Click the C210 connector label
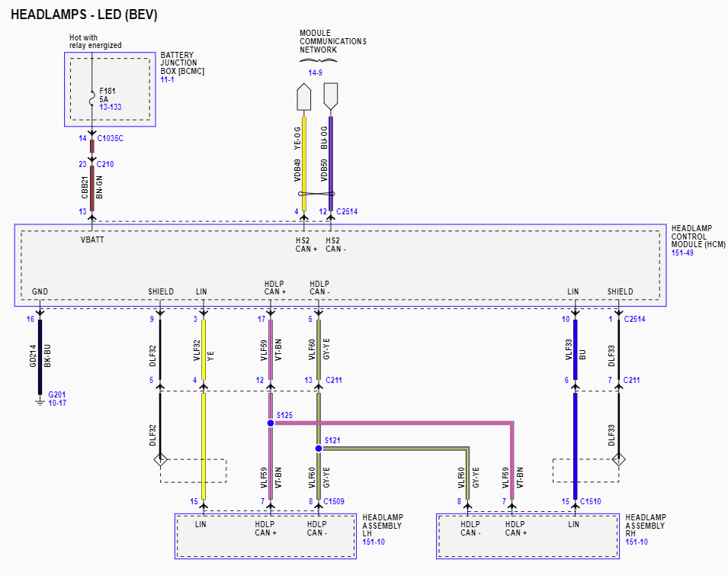728x576 pixels. click(x=105, y=164)
